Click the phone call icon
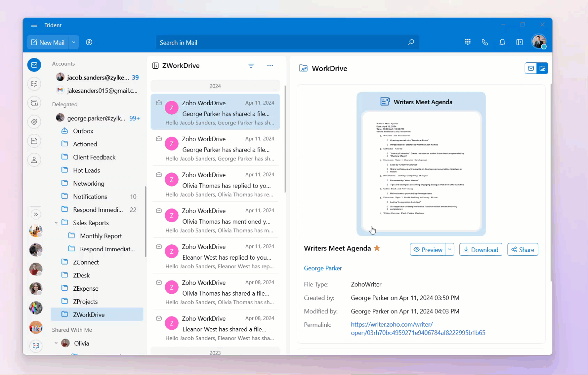588x375 pixels. [485, 42]
